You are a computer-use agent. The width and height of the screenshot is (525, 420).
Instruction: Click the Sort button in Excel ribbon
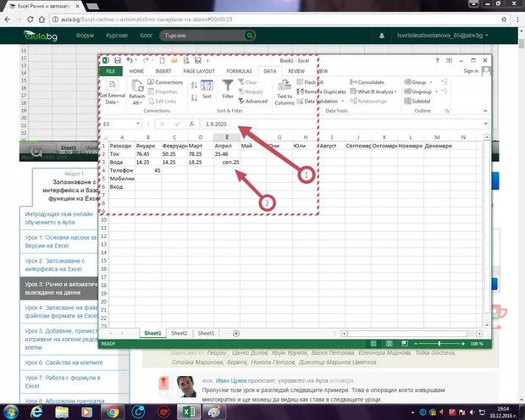(206, 91)
